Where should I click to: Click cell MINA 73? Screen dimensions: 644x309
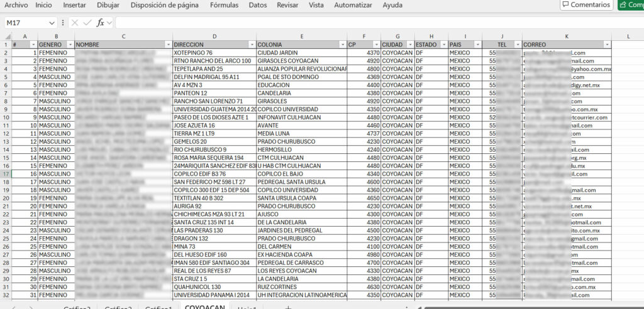pyautogui.click(x=214, y=247)
